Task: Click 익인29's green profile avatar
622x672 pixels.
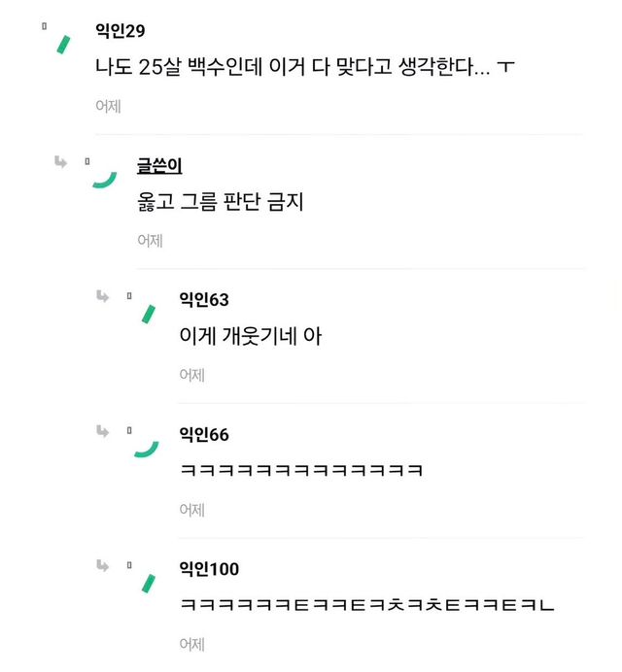Action: (64, 43)
